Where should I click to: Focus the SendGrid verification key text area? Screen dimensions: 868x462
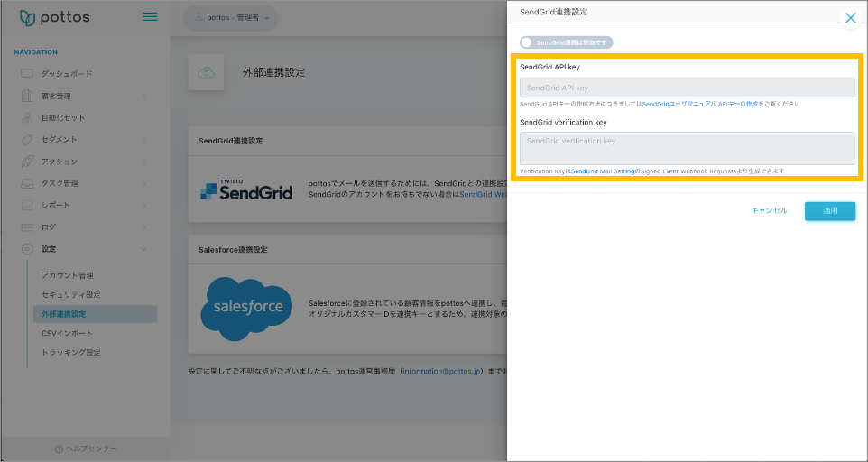pos(687,148)
